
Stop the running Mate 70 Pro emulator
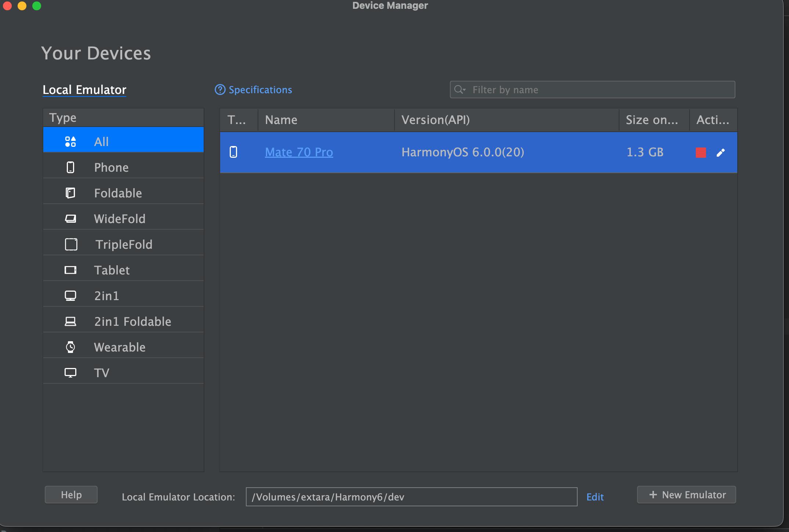click(701, 153)
